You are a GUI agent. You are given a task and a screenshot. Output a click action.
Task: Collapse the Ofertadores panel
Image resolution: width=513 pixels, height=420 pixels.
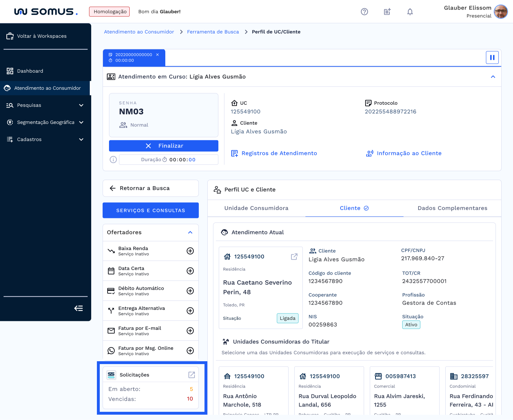[190, 232]
